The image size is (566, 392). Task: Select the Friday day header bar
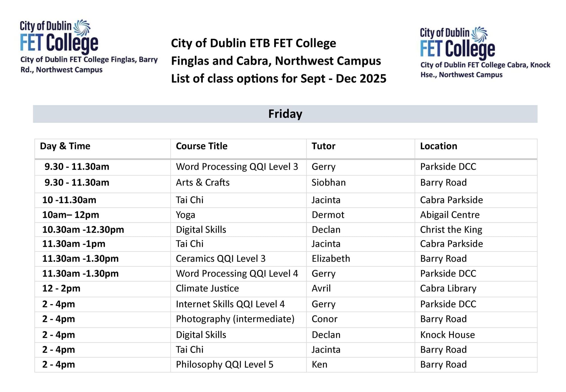pyautogui.click(x=285, y=114)
